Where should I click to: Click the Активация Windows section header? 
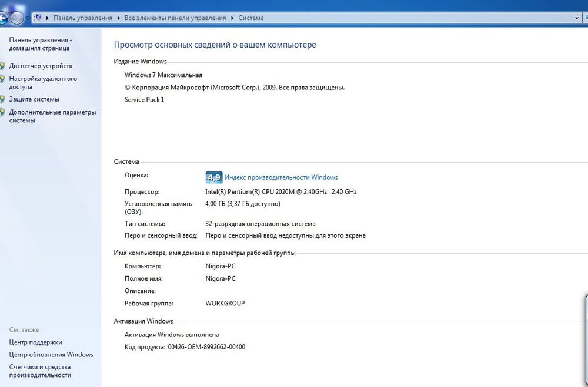point(143,321)
